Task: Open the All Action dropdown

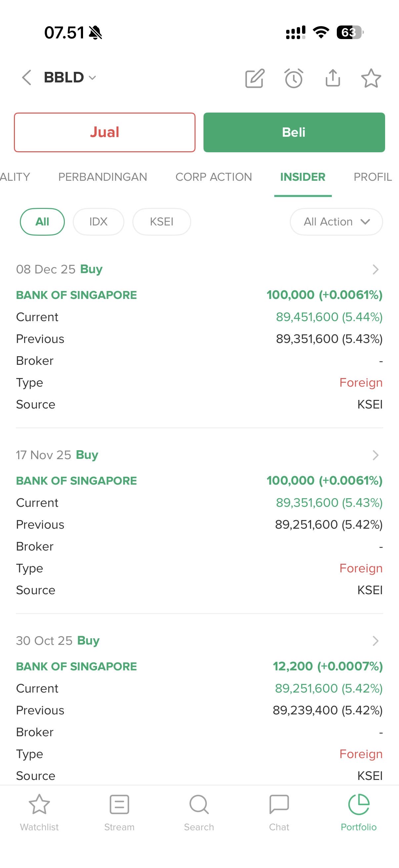Action: click(x=336, y=222)
